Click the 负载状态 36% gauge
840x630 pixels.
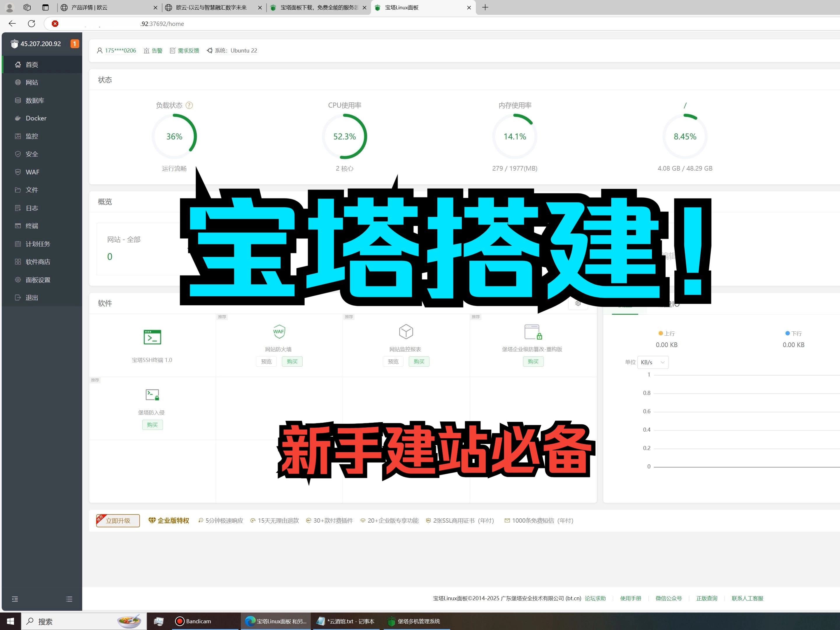(x=174, y=136)
